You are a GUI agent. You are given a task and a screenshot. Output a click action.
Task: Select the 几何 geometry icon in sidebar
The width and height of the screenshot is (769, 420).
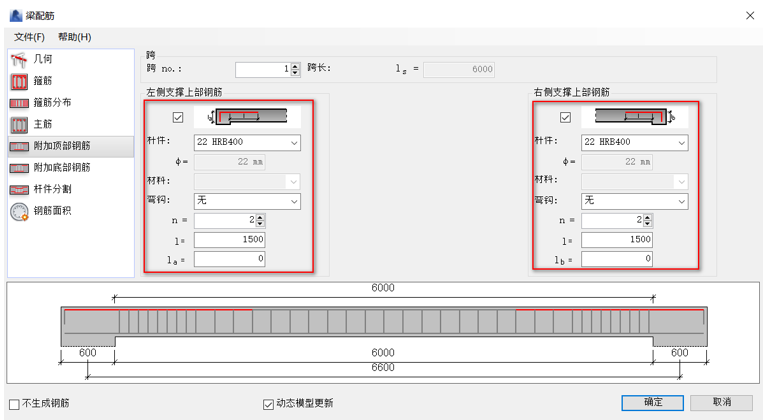coord(18,60)
